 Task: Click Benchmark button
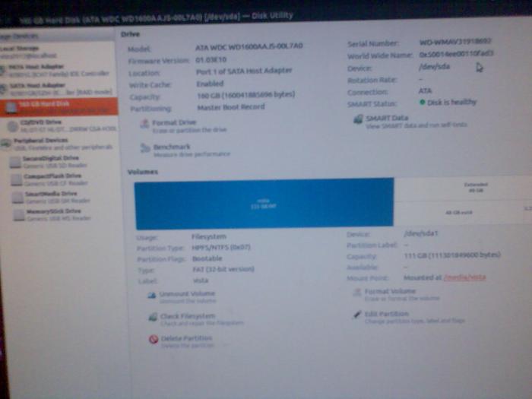point(185,150)
